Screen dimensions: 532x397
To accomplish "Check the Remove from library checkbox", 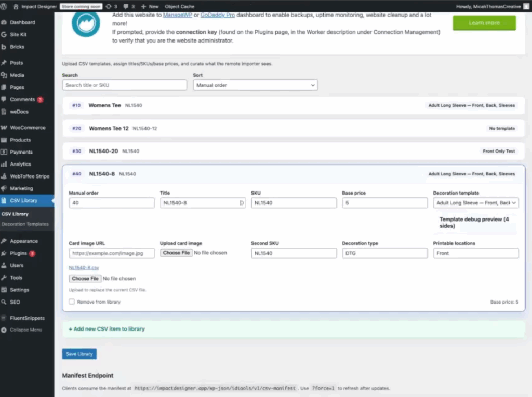I will coord(72,302).
